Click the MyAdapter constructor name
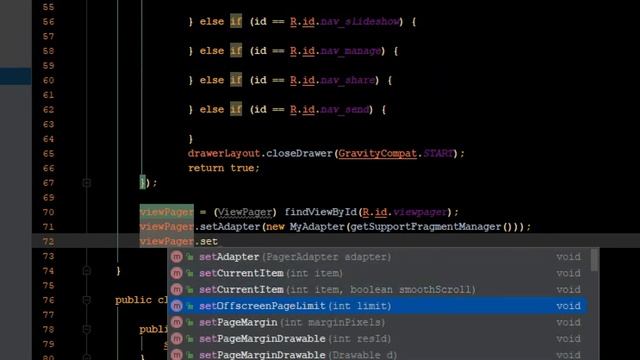This screenshot has height=360, width=640. [x=317, y=227]
